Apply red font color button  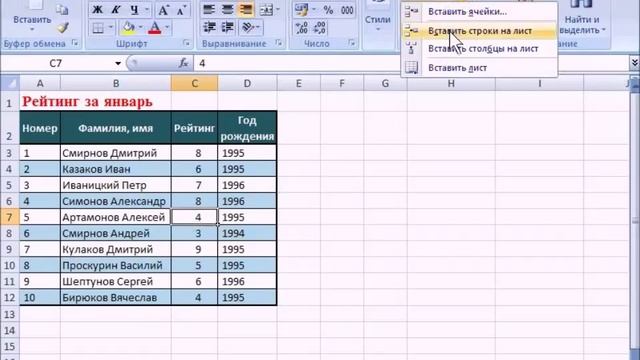point(155,28)
